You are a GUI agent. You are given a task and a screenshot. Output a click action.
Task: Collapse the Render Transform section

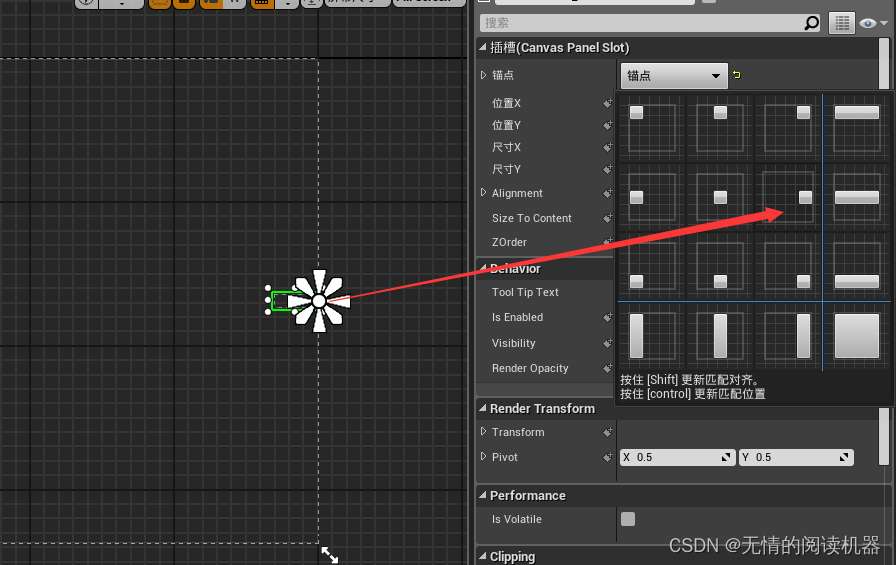(483, 408)
